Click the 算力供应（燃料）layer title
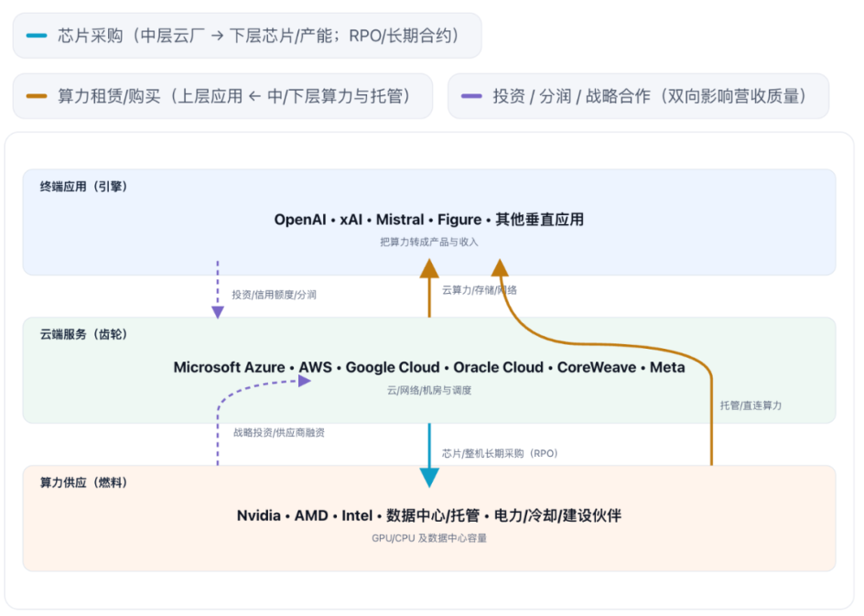864x616 pixels. 84,482
